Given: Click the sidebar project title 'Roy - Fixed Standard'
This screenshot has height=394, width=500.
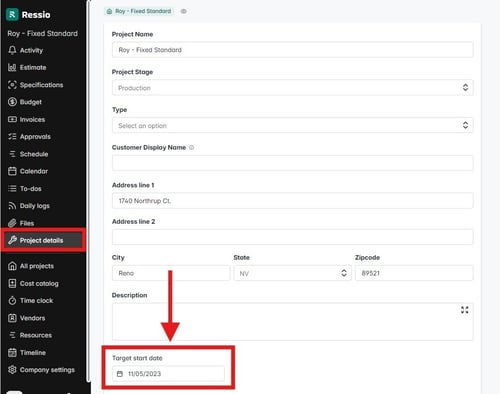Looking at the screenshot, I should (x=43, y=34).
